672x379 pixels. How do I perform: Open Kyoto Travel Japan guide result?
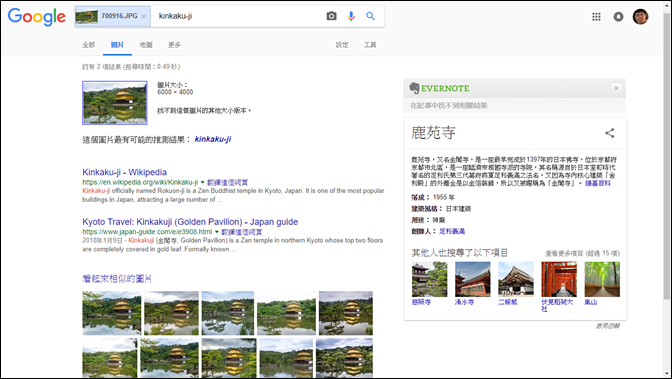[190, 222]
